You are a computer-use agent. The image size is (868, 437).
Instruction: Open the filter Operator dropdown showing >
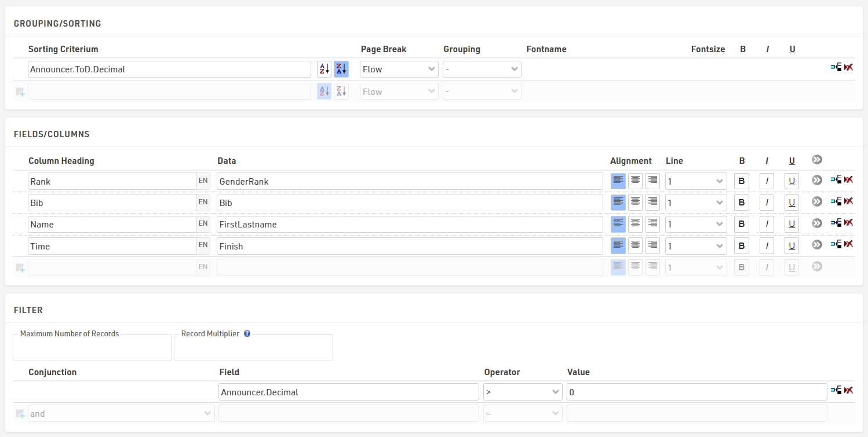pyautogui.click(x=523, y=392)
